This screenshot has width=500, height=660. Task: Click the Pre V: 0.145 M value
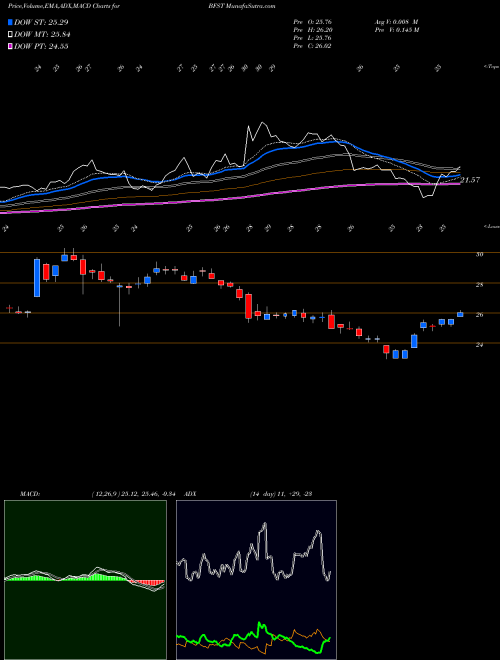click(396, 30)
